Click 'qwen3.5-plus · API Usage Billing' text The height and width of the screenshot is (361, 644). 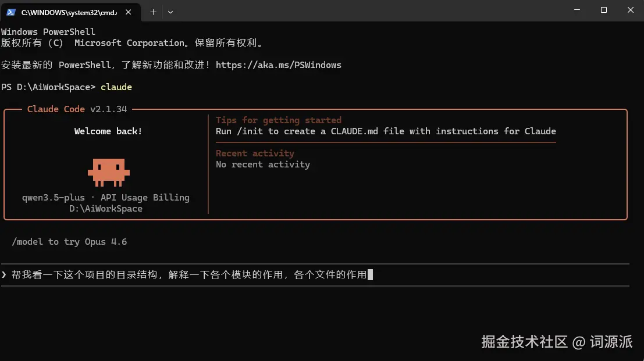coord(105,197)
